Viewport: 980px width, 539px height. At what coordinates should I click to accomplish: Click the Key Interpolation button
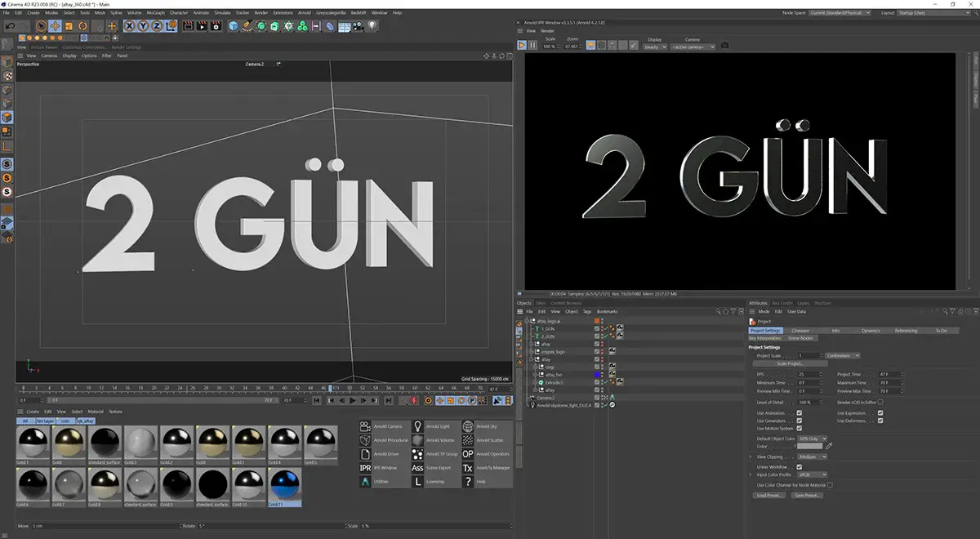point(765,338)
